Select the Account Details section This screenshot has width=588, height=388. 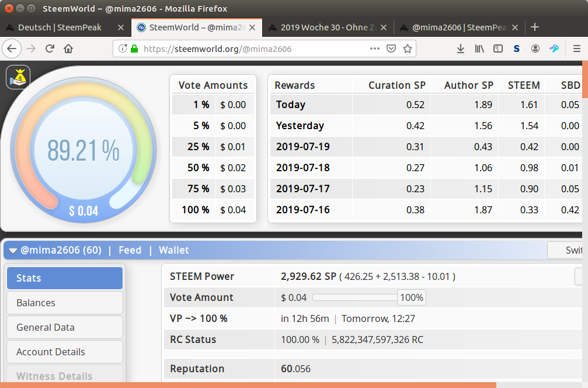[65, 352]
